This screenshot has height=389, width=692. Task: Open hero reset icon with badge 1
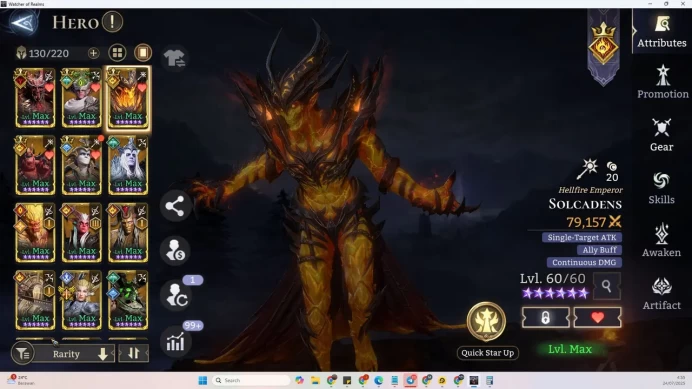(x=176, y=295)
